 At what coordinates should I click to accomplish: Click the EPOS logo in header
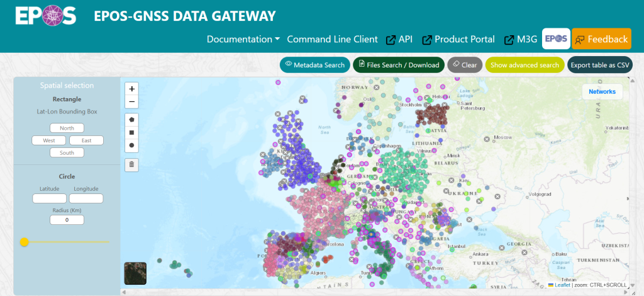click(x=45, y=16)
